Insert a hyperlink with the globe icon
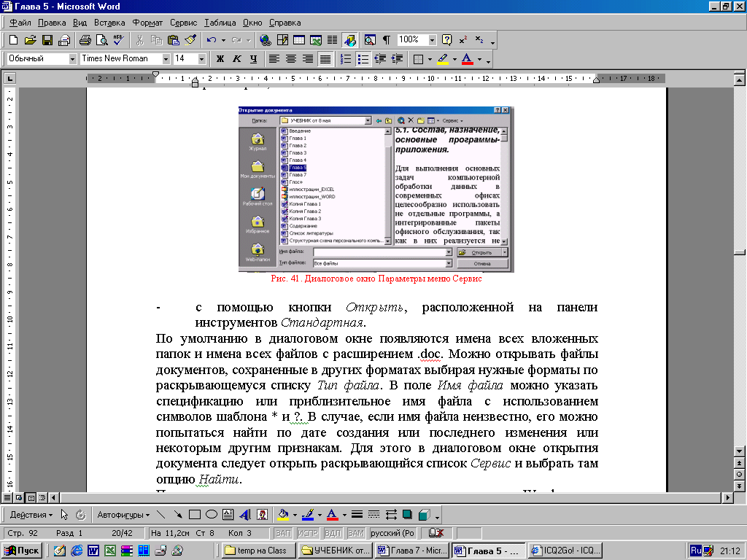Image resolution: width=747 pixels, height=560 pixels. coord(266,40)
